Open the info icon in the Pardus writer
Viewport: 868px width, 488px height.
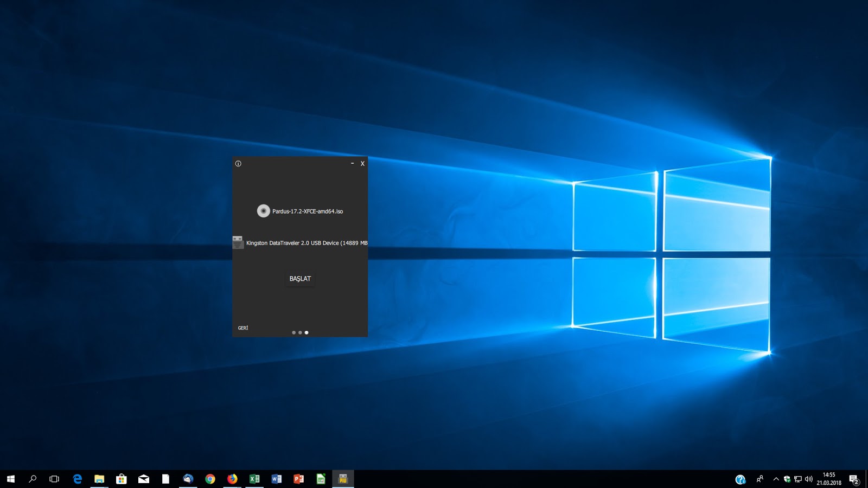(x=238, y=164)
